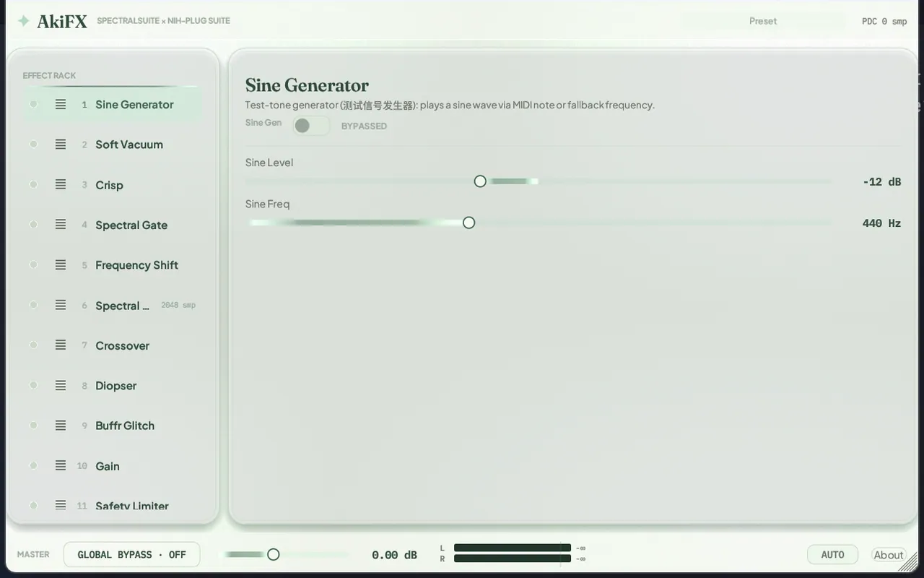
Task: Click the reorder handle beside Diopser
Action: coord(61,386)
